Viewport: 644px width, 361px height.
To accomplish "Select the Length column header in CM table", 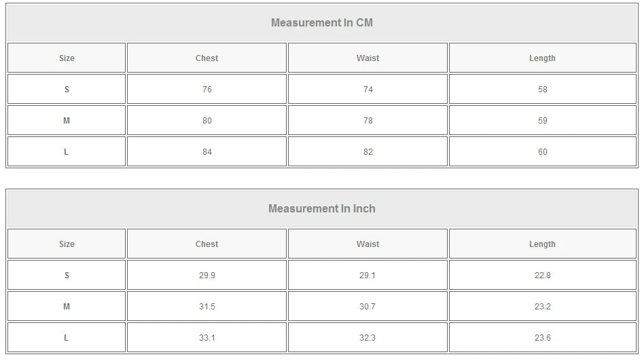I will (542, 58).
